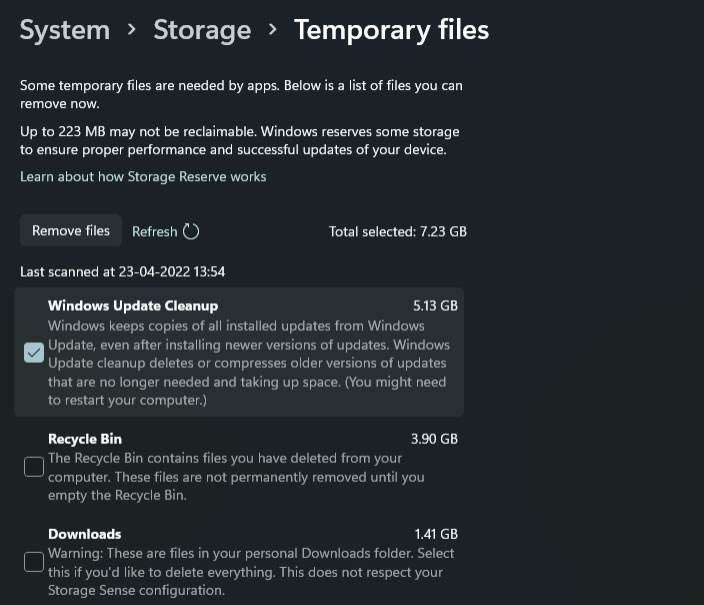The image size is (704, 605).
Task: Click the 3.90 GB size value
Action: [434, 439]
